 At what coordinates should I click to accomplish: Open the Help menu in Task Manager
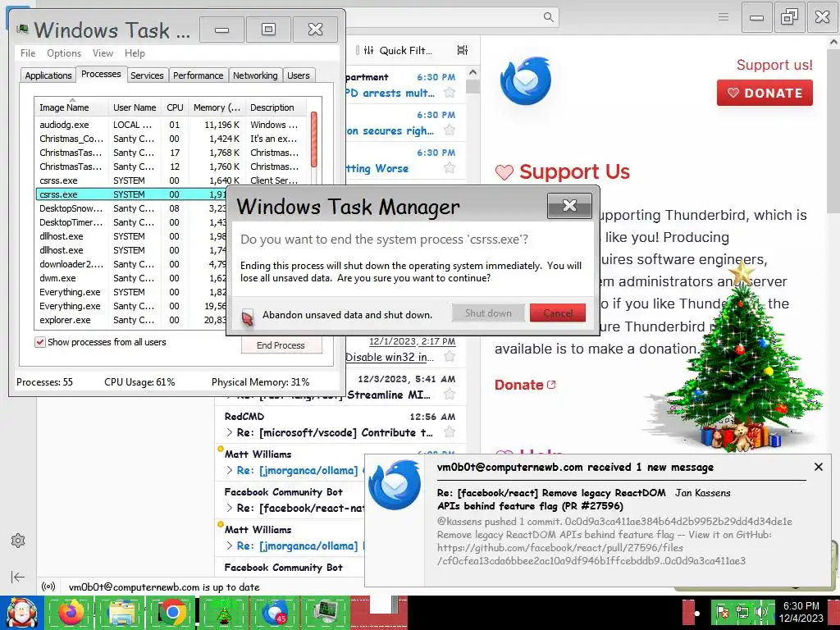click(135, 53)
